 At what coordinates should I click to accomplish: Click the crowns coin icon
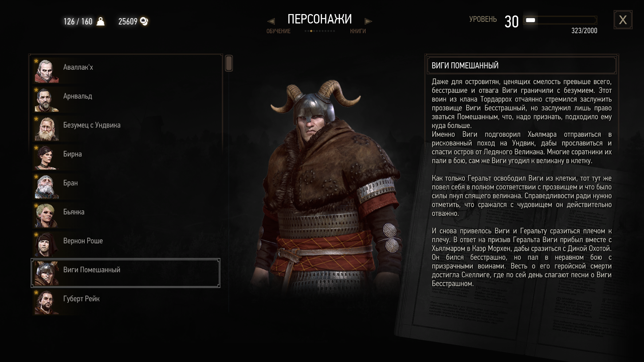[x=144, y=21]
